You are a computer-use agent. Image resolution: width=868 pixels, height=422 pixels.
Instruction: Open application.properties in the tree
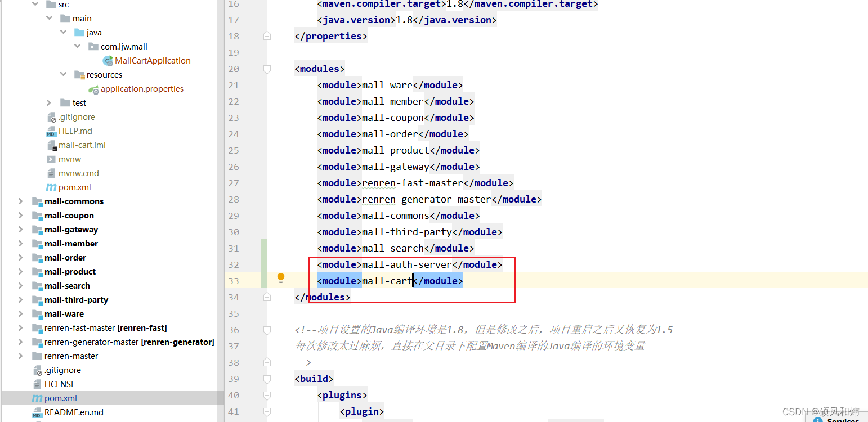[x=142, y=89]
